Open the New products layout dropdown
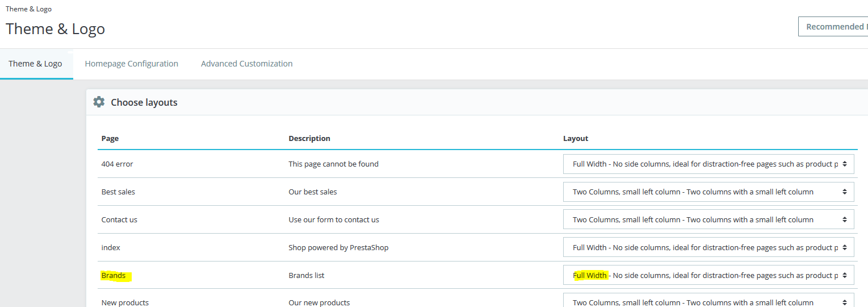Image resolution: width=868 pixels, height=307 pixels. (x=708, y=301)
